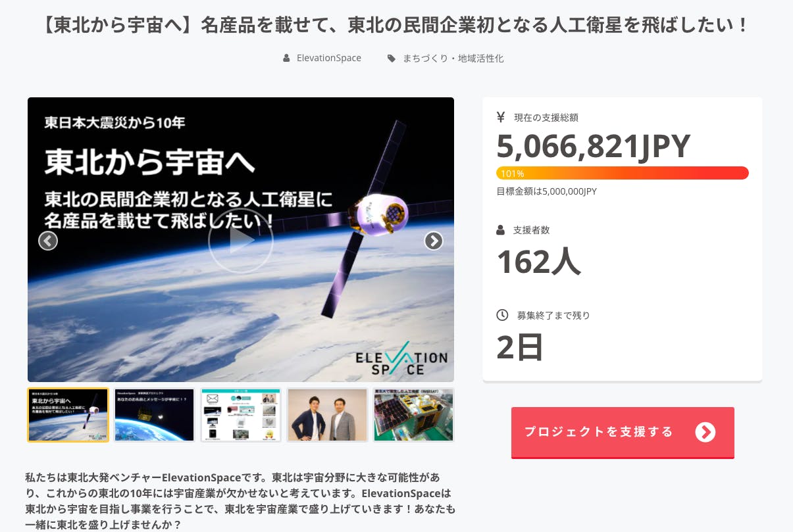Click the supporter icon next to 支援者数
The width and height of the screenshot is (793, 532).
coord(500,230)
